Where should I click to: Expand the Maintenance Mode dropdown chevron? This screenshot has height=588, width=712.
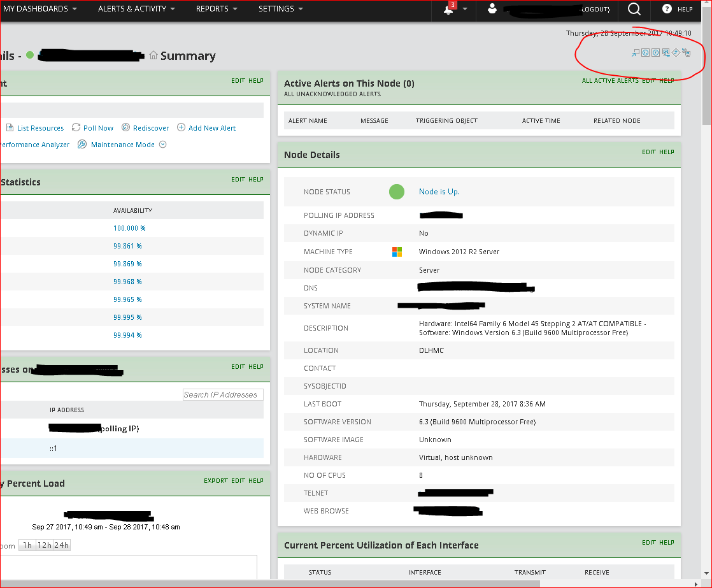(162, 145)
